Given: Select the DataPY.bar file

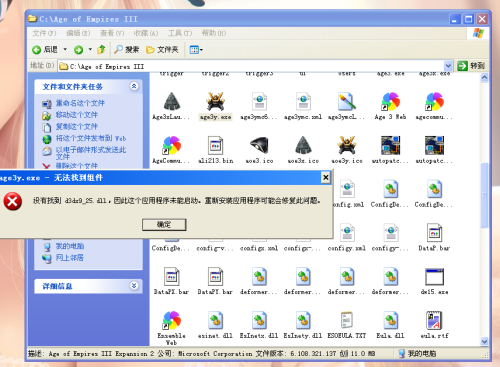Looking at the screenshot, I should point(215,281).
